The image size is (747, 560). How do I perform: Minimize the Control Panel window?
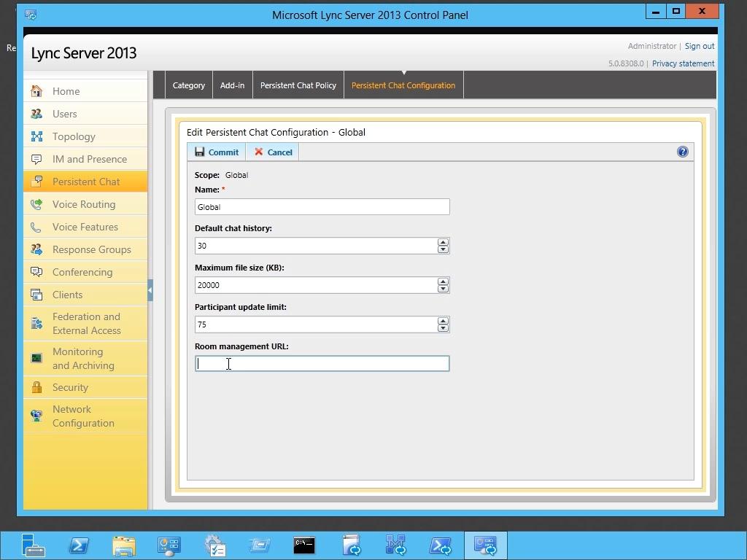(x=656, y=12)
